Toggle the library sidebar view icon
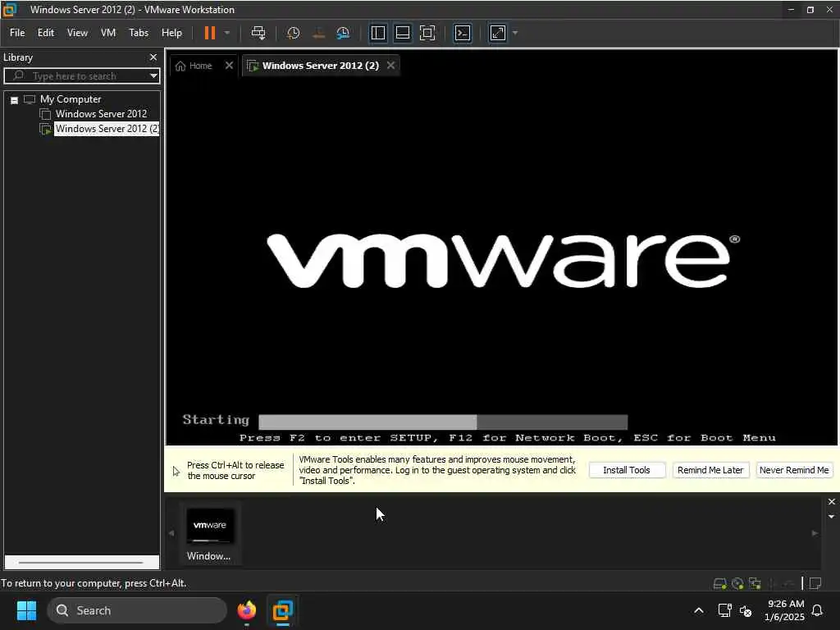 pos(377,33)
